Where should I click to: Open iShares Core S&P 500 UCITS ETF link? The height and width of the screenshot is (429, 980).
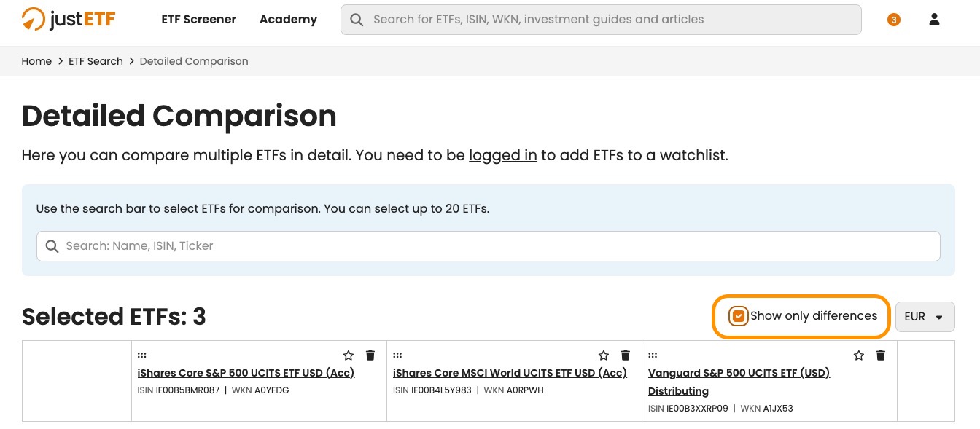click(x=246, y=373)
